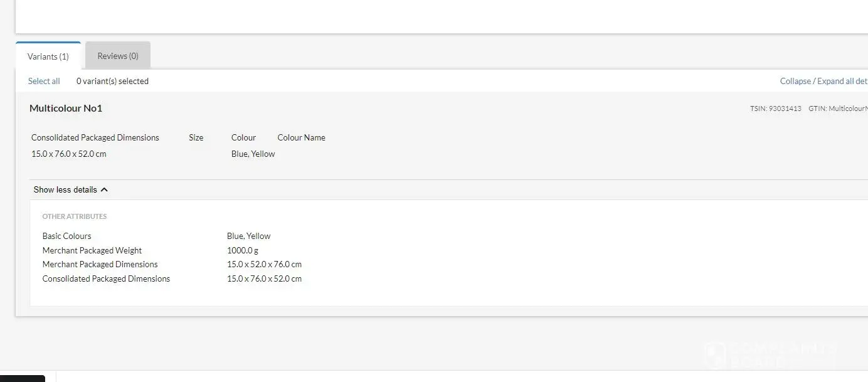Click the Size column header
868x382 pixels.
tap(196, 137)
